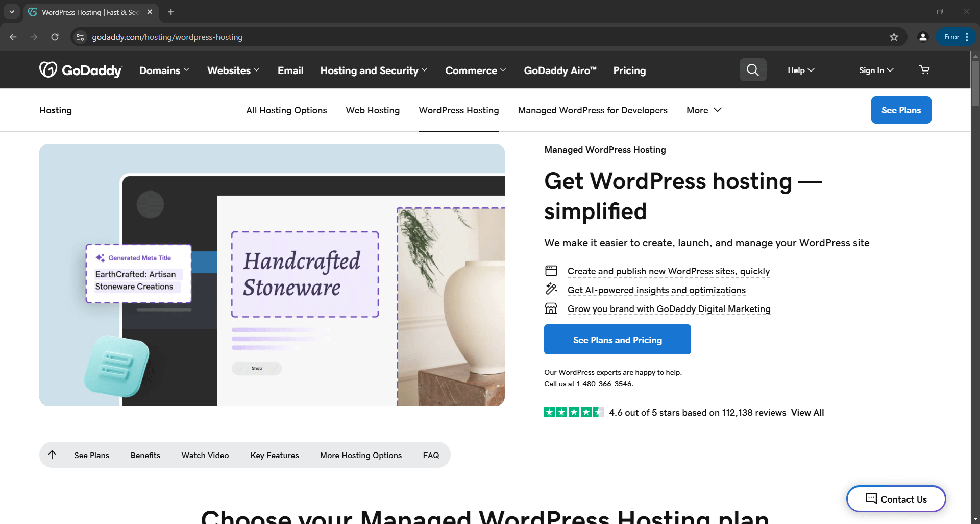980x524 pixels.
Task: Click the publish sites feature icon
Action: (551, 270)
